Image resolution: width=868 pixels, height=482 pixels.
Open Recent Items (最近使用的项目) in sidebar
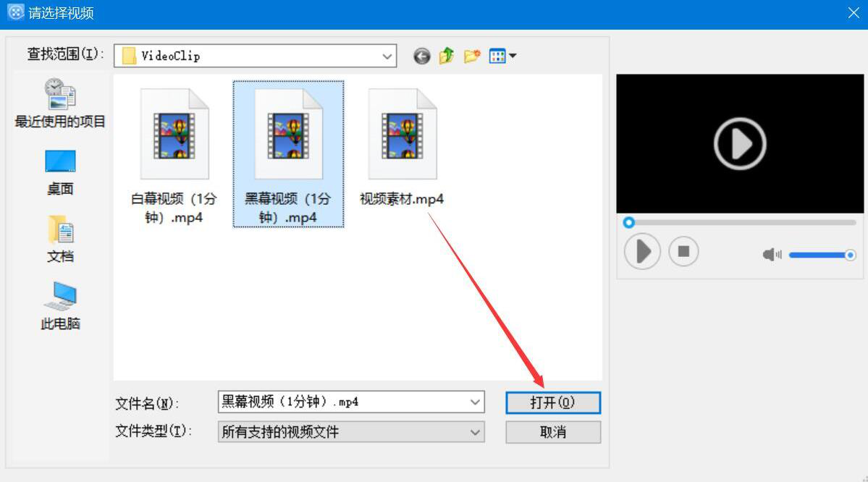pyautogui.click(x=60, y=104)
